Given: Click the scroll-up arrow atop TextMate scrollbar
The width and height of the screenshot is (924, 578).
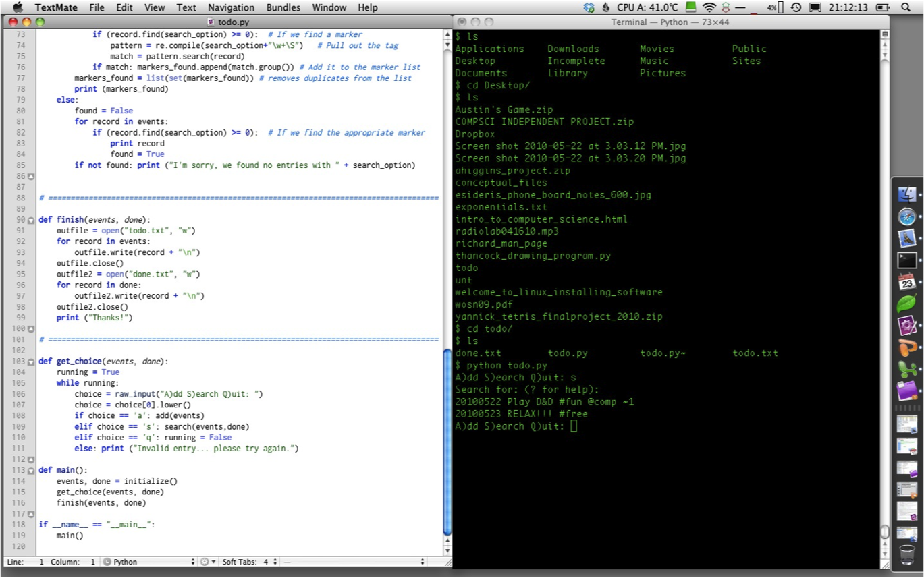Looking at the screenshot, I should pos(447,34).
